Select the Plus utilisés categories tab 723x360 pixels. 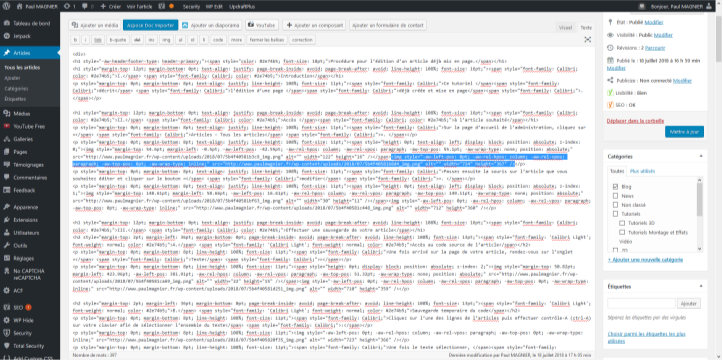[642, 171]
